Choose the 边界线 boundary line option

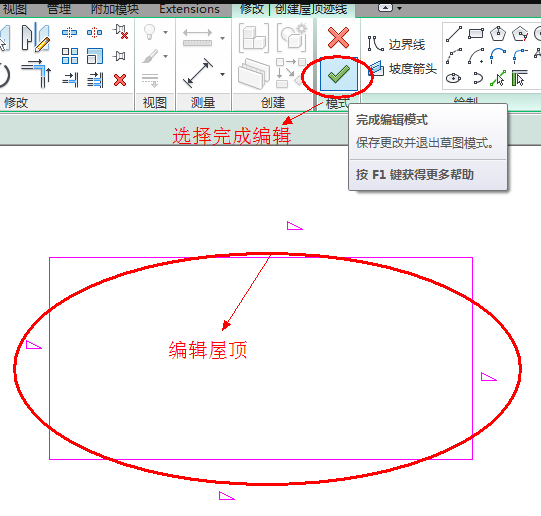[x=396, y=44]
